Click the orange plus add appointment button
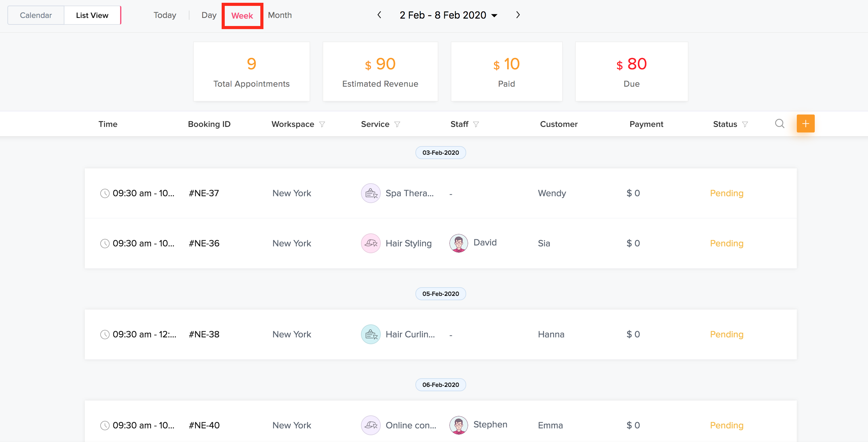 pos(805,123)
